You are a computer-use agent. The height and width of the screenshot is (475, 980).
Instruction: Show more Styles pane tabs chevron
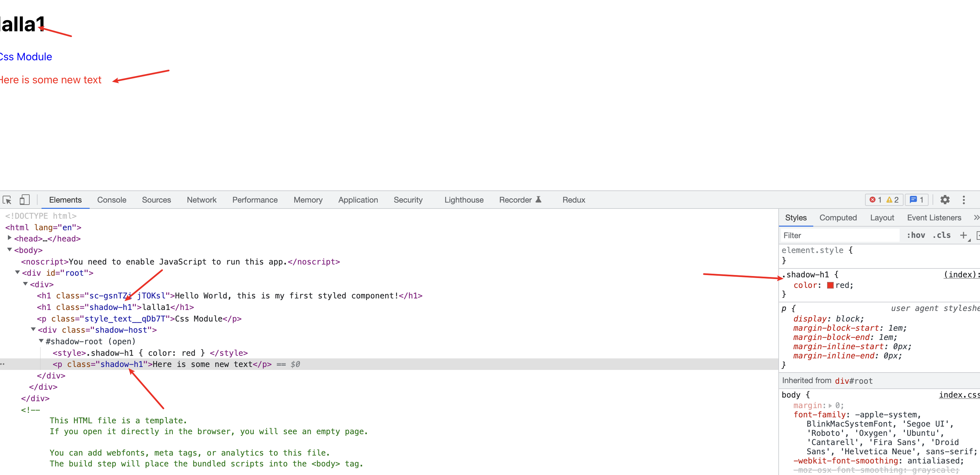976,217
